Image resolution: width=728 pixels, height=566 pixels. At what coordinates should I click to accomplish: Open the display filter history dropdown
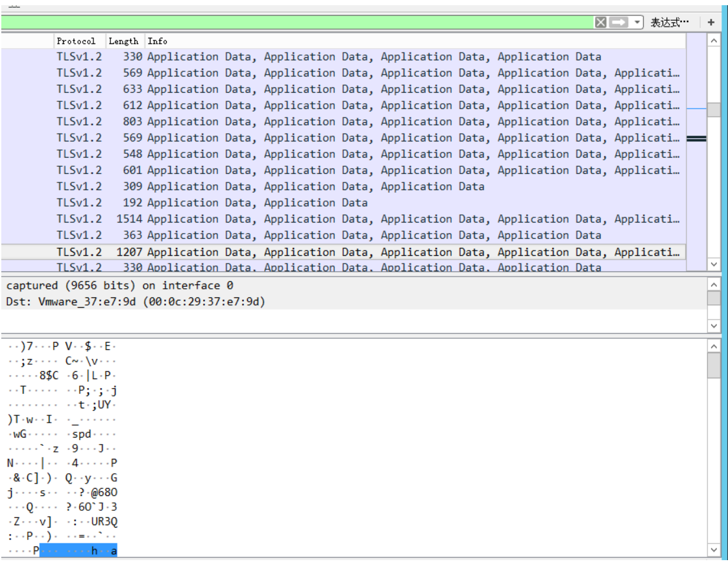tap(637, 23)
